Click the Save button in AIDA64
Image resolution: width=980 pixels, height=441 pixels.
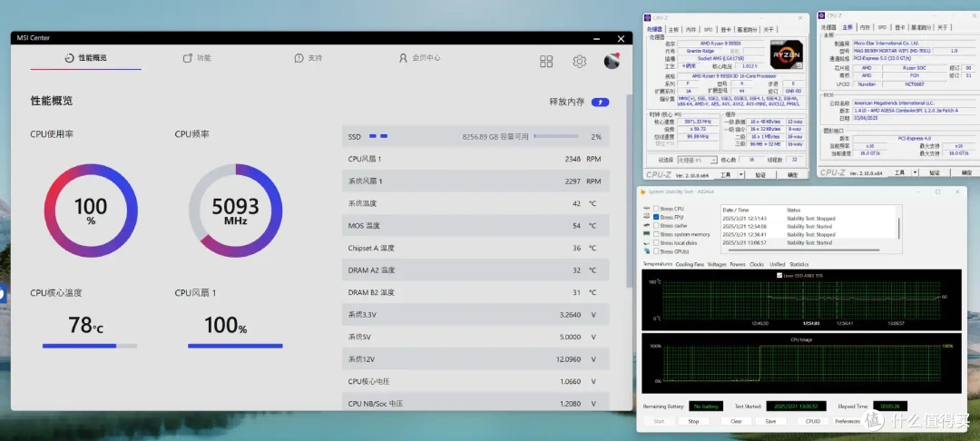[x=770, y=421]
